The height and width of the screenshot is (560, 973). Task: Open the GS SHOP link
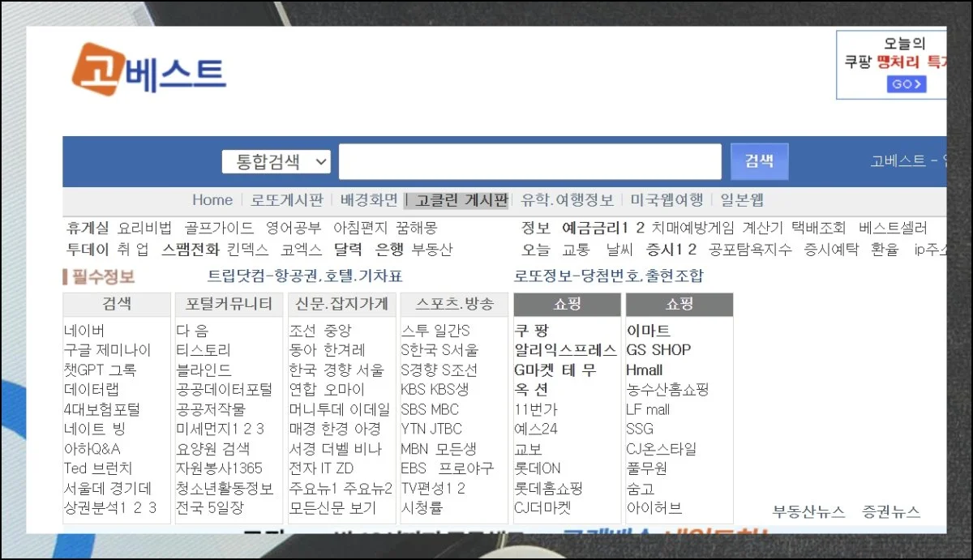658,350
